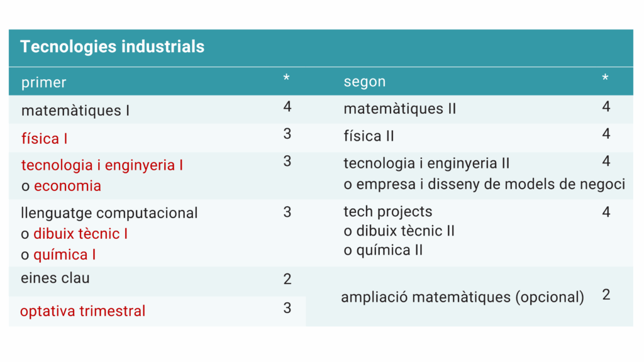644x362 pixels.
Task: Open the red "tecnologia i enginyeria I" text
Action: pos(102,165)
